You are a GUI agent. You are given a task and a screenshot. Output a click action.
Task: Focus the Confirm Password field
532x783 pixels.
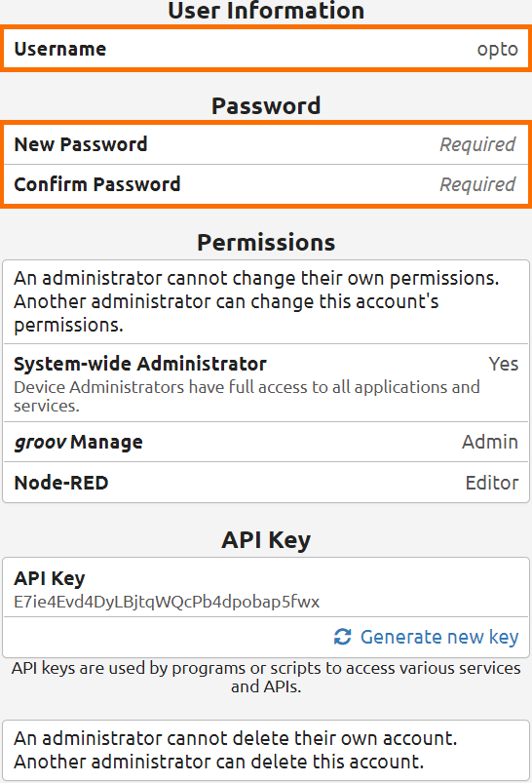click(266, 184)
